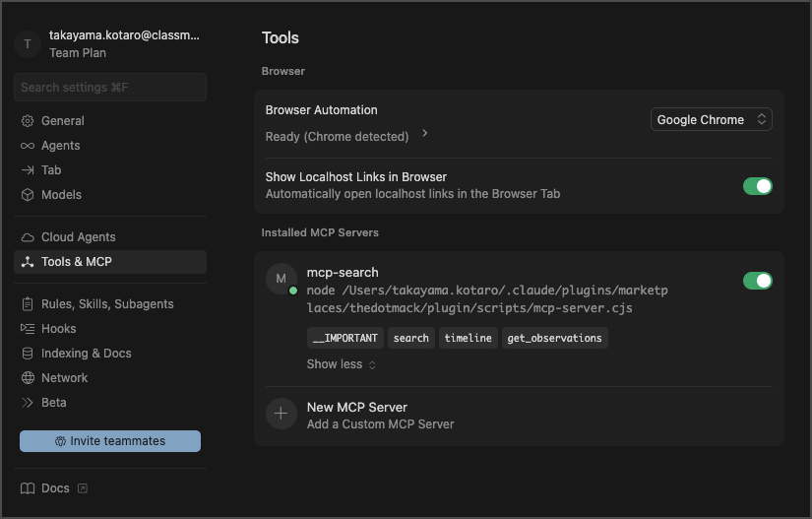Screen dimensions: 812x519
Task: Toggle off the mcp-search server
Action: click(x=757, y=281)
